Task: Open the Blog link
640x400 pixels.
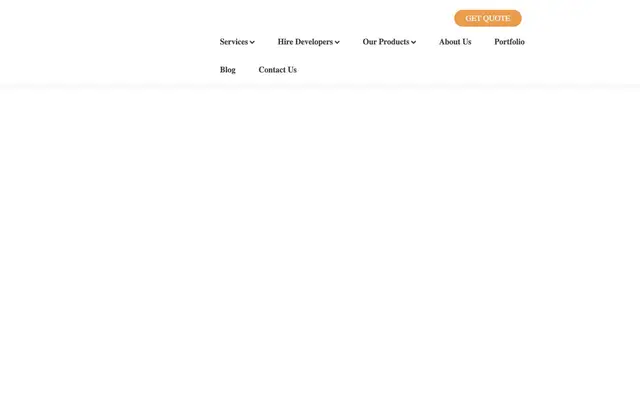Action: point(228,70)
